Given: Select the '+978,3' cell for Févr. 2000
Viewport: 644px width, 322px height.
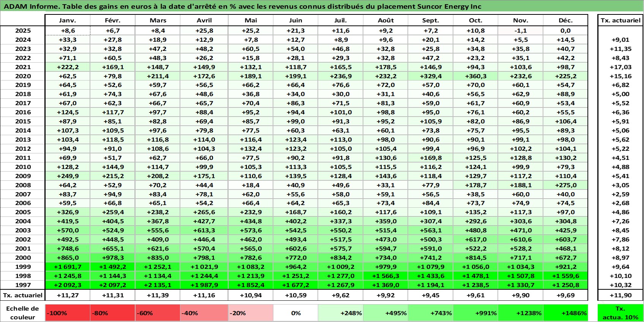Looking at the screenshot, I should [113, 257].
